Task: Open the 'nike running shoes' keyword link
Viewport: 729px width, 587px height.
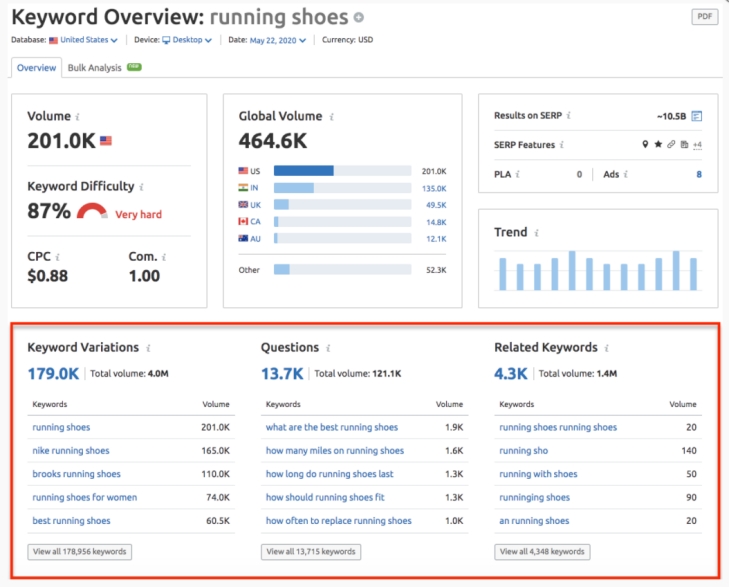Action: 71,451
